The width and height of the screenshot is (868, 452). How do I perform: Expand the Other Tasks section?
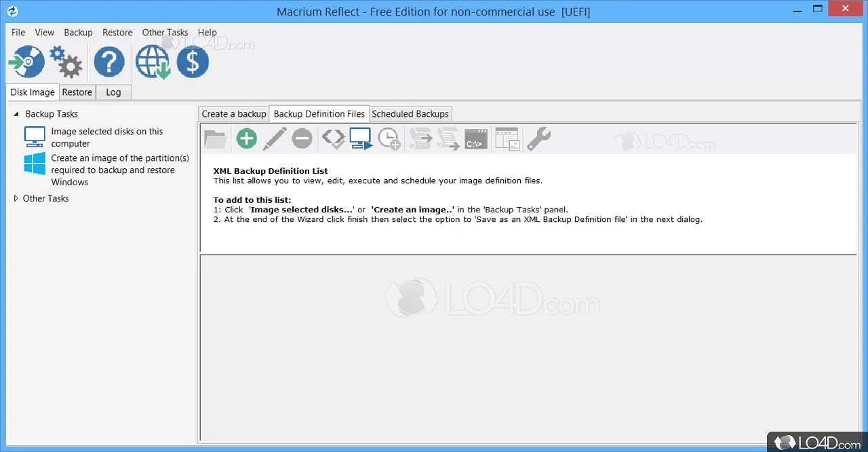(16, 198)
